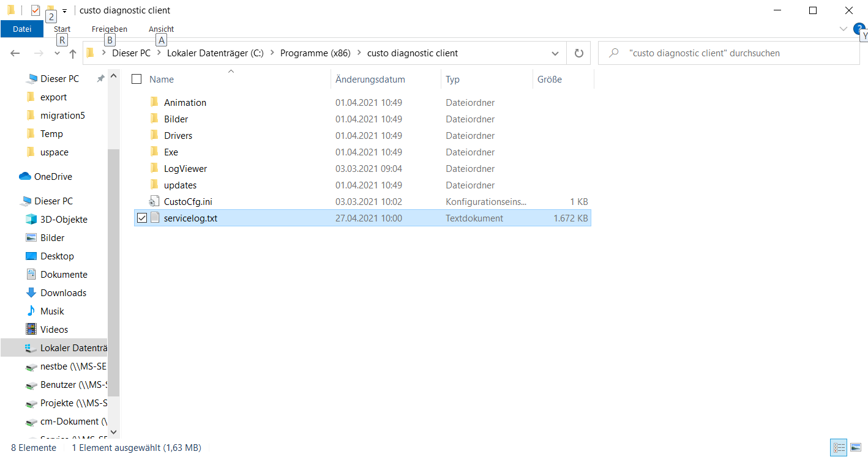This screenshot has width=868, height=457.
Task: Open the uspace folder in the sidebar
Action: (54, 152)
